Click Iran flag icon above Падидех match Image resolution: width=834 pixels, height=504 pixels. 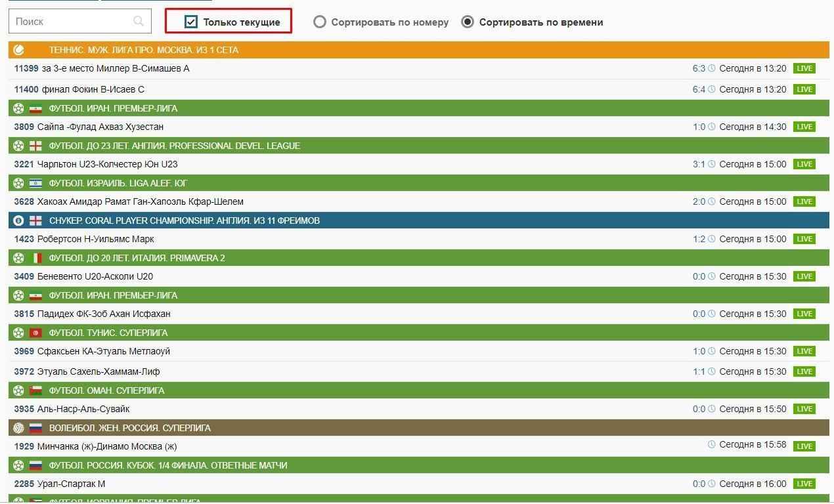point(35,295)
